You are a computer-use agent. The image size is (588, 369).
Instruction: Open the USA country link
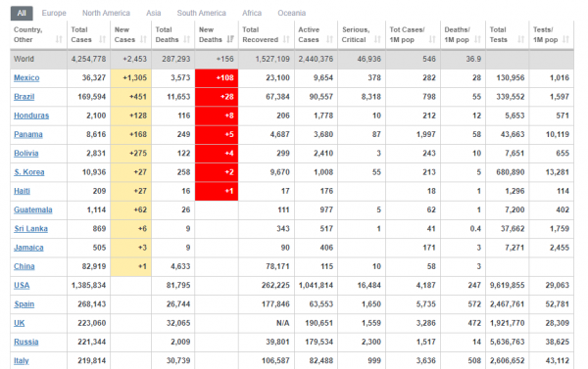click(x=22, y=286)
